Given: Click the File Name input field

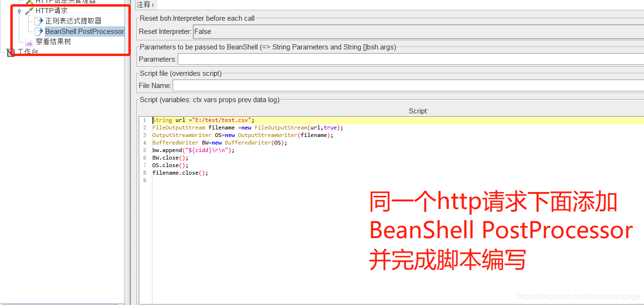Looking at the screenshot, I should (x=329, y=85).
